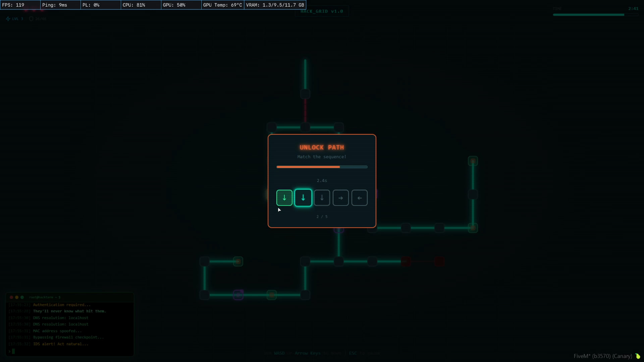Viewport: 644px width, 362px height.
Task: Click the lightning bolt LVL 3 icon
Action: 8,19
